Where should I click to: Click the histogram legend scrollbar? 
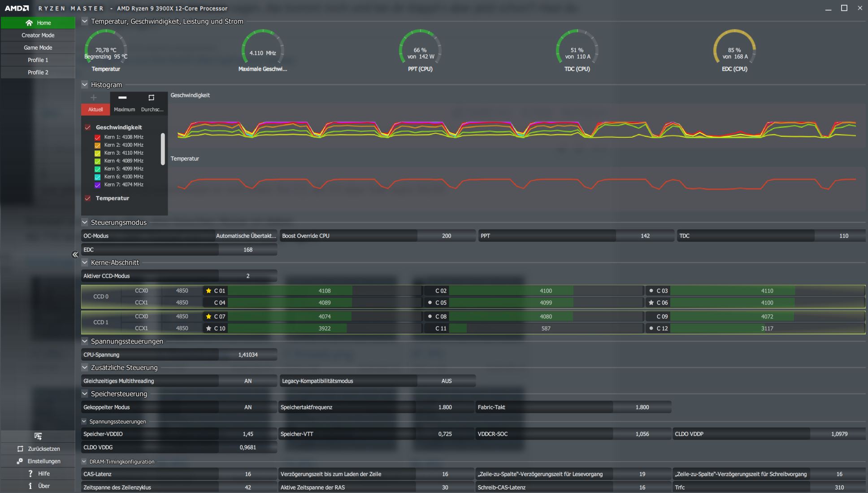[163, 149]
